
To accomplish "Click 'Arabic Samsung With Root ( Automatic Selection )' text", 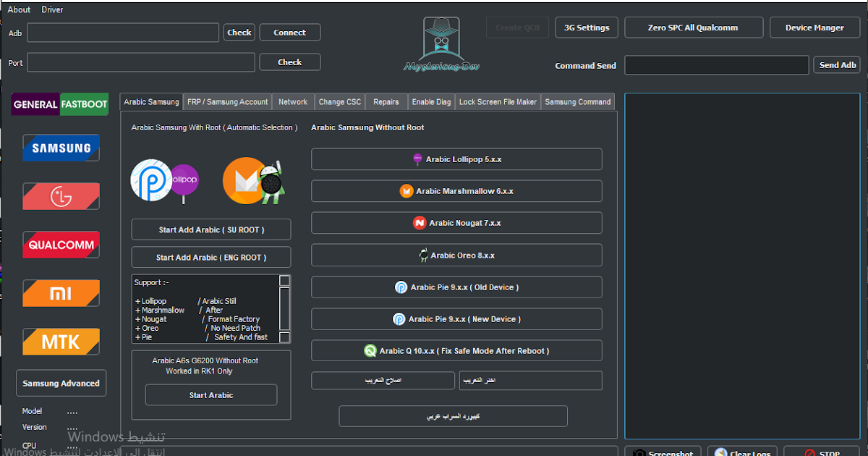I will coord(214,127).
